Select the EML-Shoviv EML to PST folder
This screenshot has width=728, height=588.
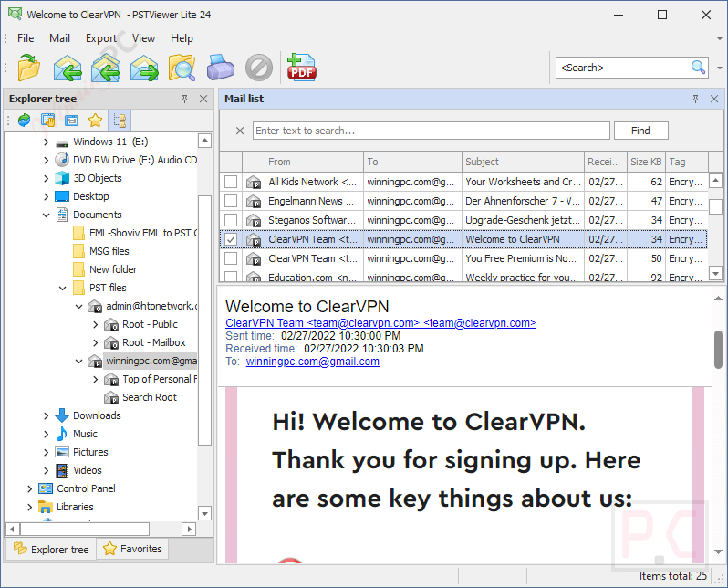coord(135,233)
